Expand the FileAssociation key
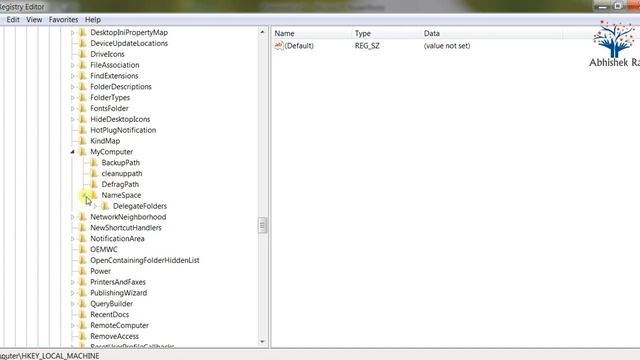Screen dimensions: 640x360 click(x=73, y=65)
